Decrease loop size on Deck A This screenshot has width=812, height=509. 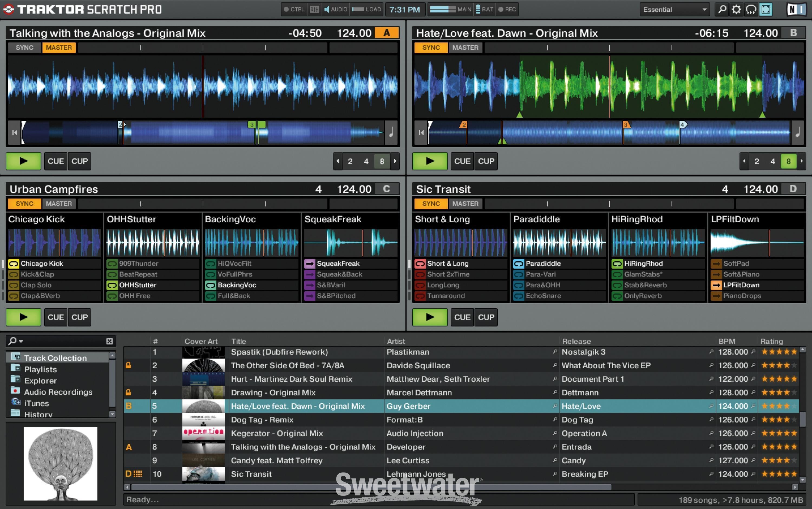pyautogui.click(x=337, y=161)
